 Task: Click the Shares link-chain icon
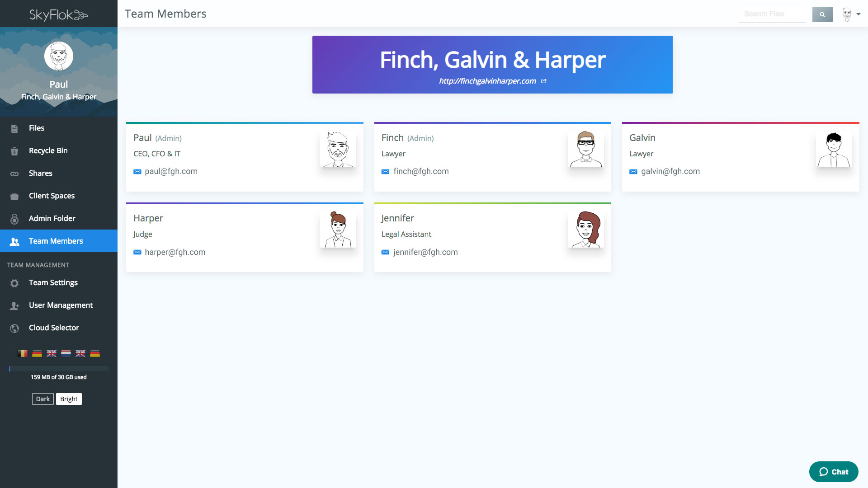coord(14,174)
